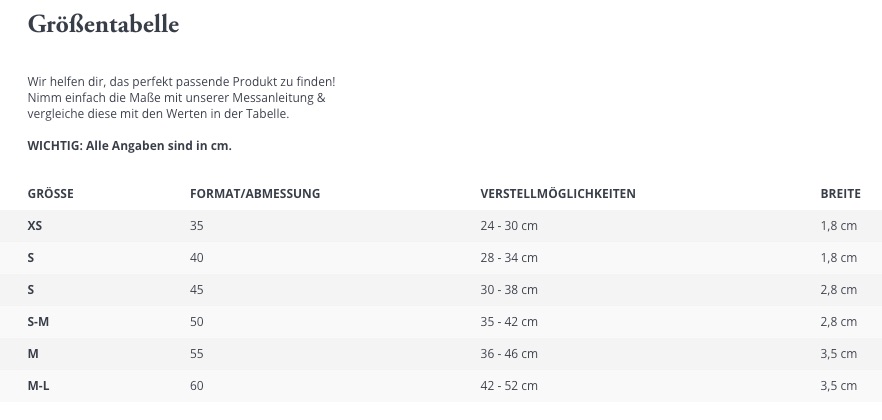Select the format value 40

click(x=196, y=258)
